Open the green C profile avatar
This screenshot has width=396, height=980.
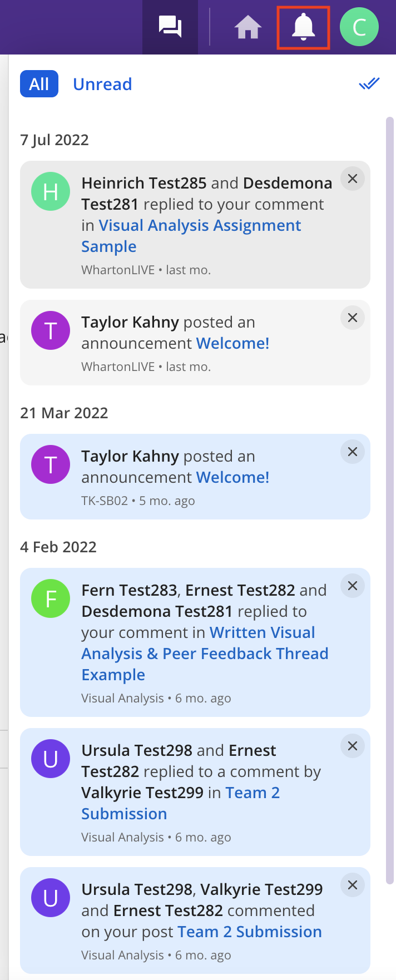click(359, 27)
